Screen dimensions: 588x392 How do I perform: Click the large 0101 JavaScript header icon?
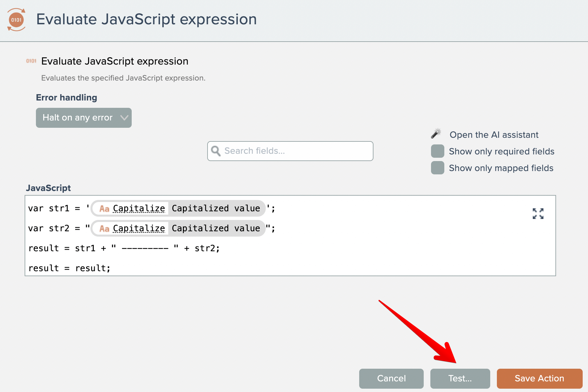(x=16, y=20)
